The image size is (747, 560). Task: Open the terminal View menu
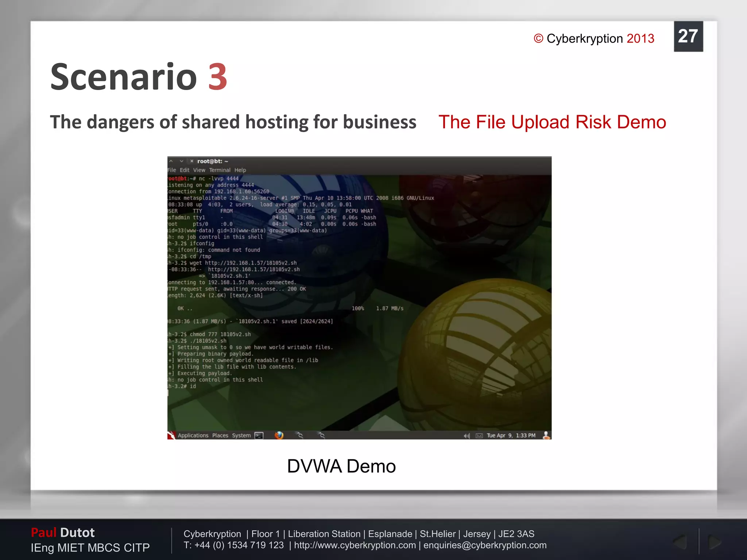(199, 170)
